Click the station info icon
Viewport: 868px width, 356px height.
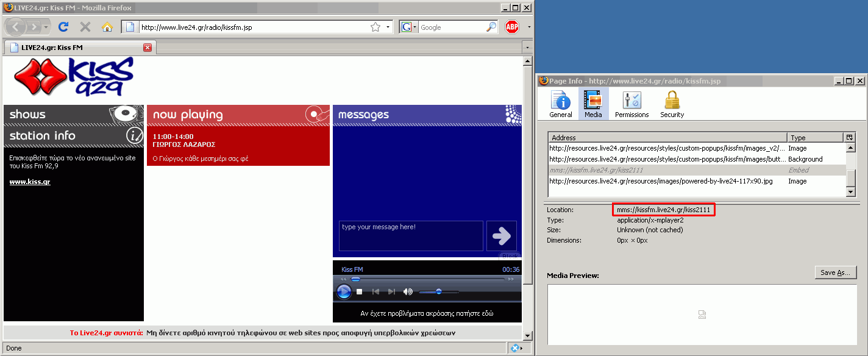[x=134, y=135]
